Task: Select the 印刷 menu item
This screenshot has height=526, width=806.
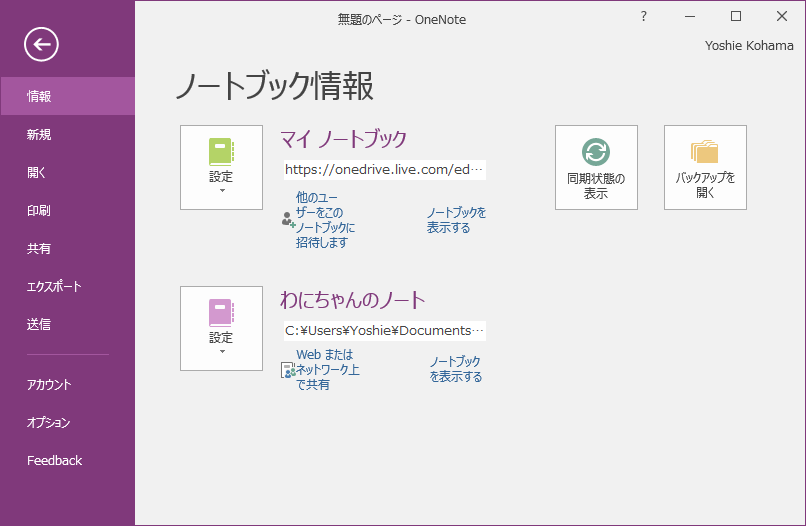Action: coord(68,210)
